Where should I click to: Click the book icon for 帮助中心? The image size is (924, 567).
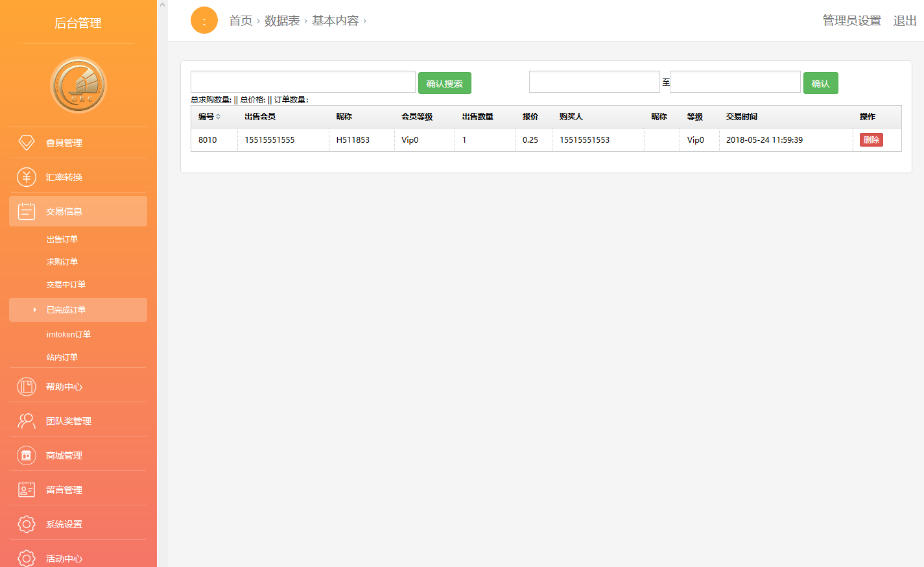pyautogui.click(x=27, y=387)
